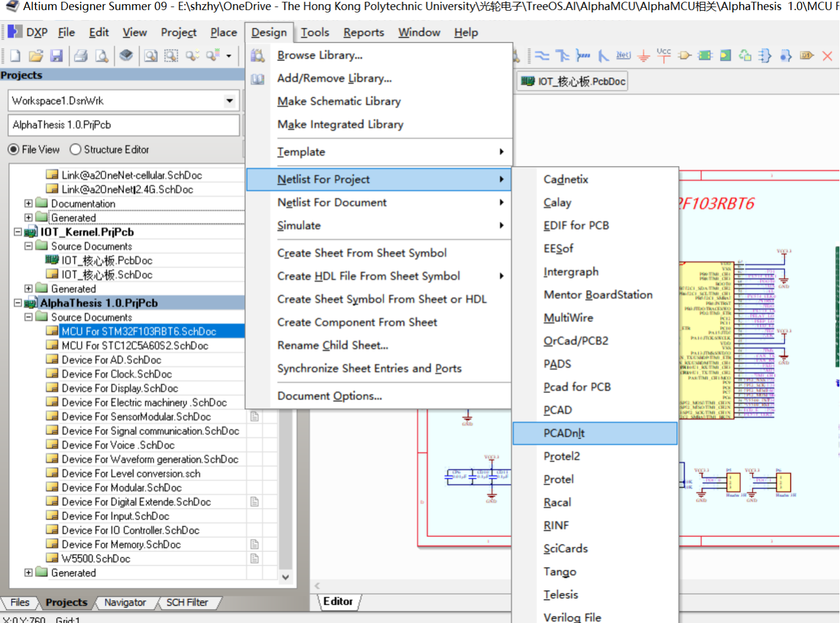Place a GND power port icon
Viewport: 840px width, 623px height.
click(644, 56)
